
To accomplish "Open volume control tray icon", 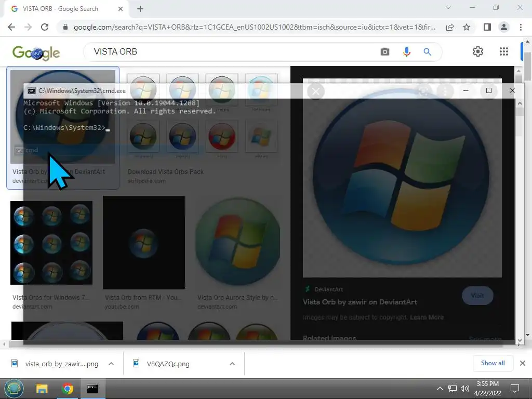I will click(464, 389).
